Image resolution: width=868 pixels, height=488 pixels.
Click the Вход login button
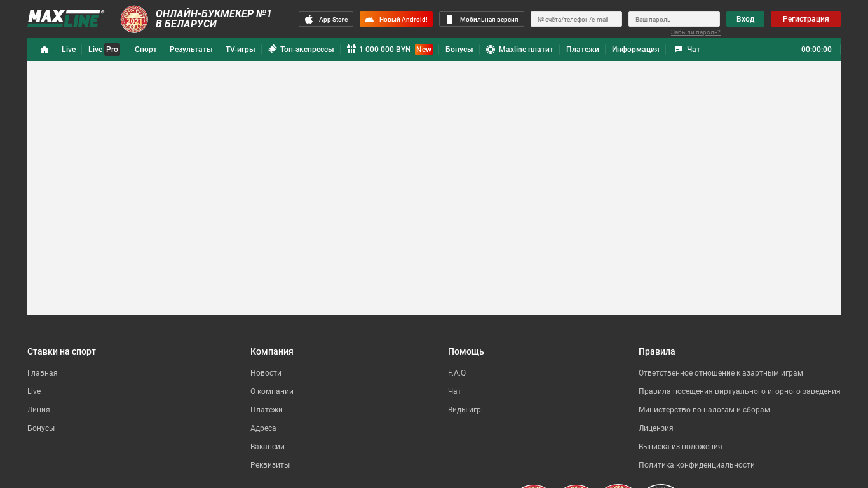(x=745, y=19)
